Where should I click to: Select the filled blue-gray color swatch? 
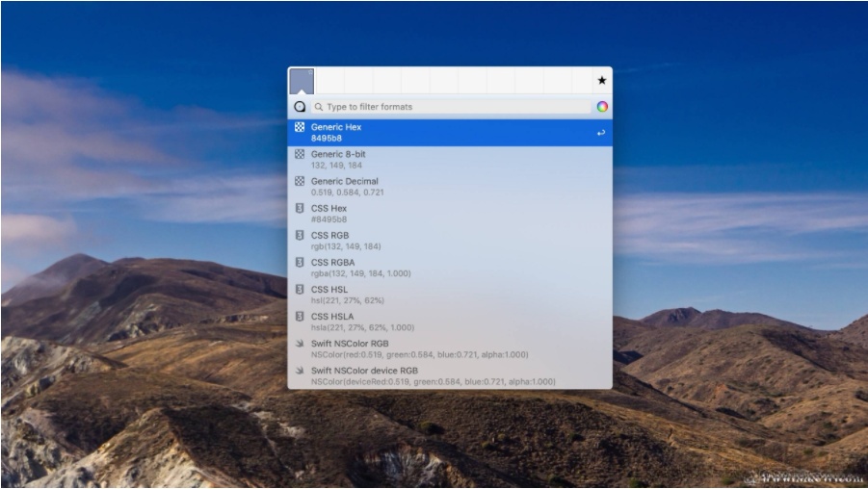tap(302, 81)
